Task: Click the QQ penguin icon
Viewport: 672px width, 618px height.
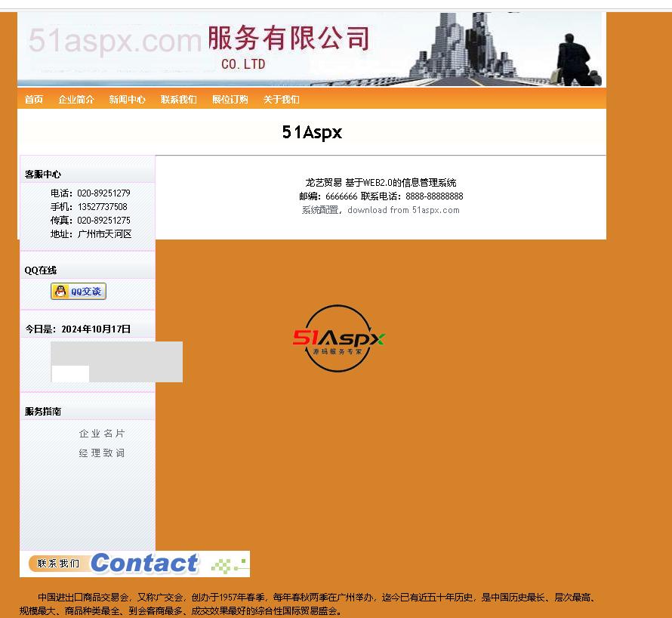Action: [60, 291]
